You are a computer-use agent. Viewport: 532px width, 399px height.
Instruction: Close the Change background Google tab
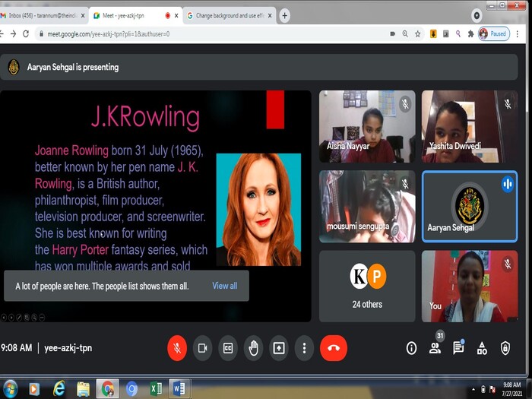[x=270, y=16]
